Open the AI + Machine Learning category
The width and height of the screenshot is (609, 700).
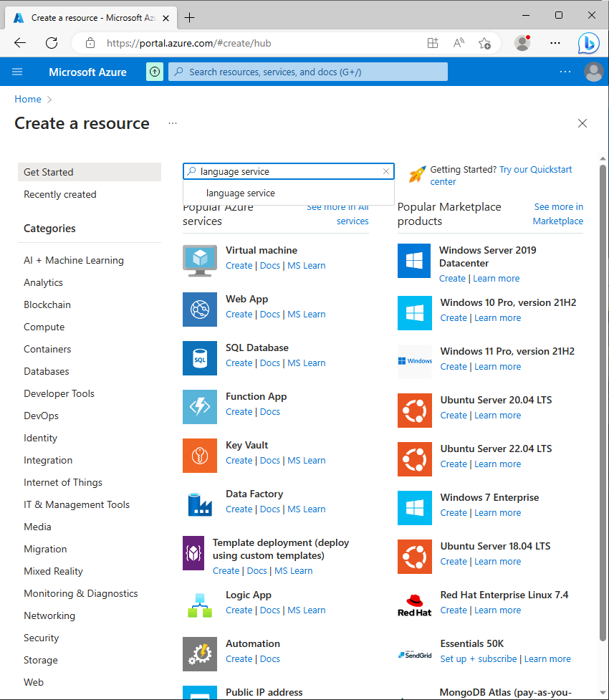click(74, 260)
